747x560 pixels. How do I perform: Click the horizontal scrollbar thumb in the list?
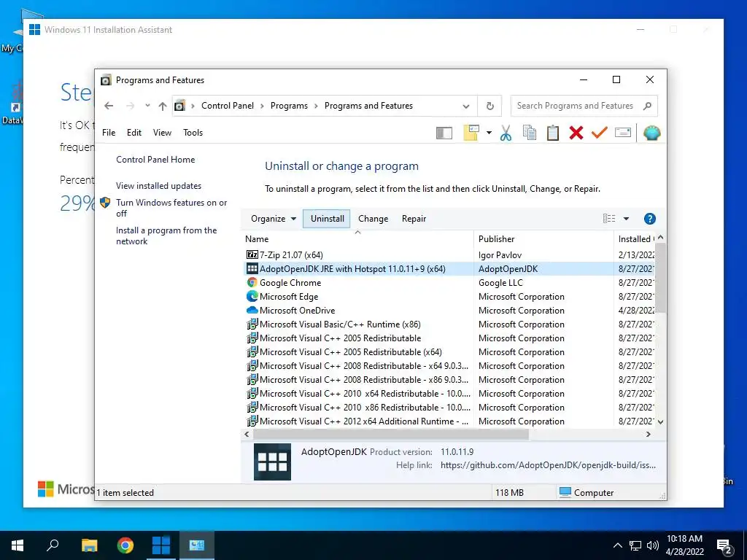coord(391,435)
